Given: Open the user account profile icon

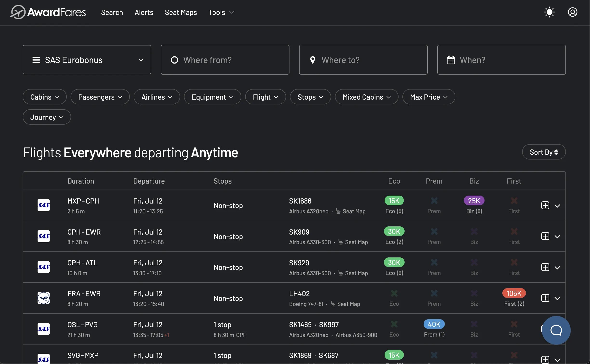Looking at the screenshot, I should [x=572, y=12].
